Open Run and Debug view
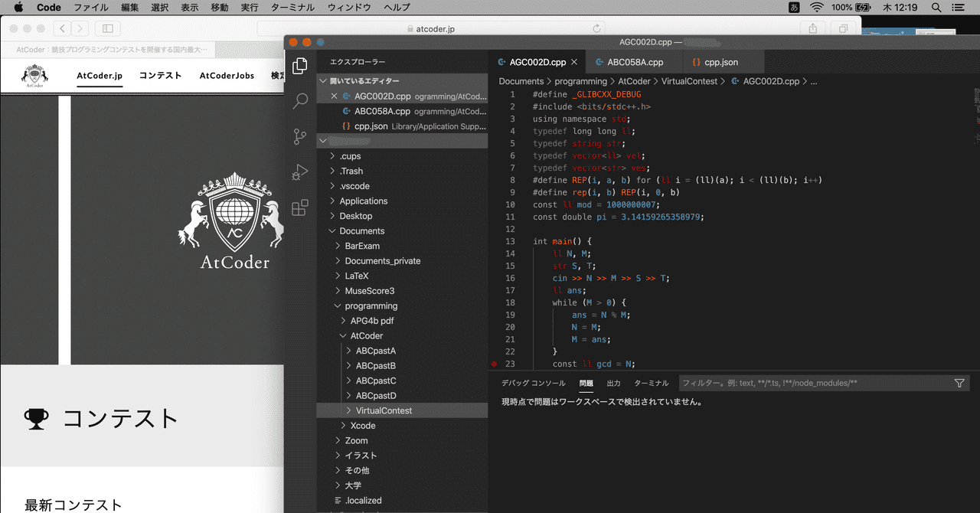The width and height of the screenshot is (980, 513). 300,173
